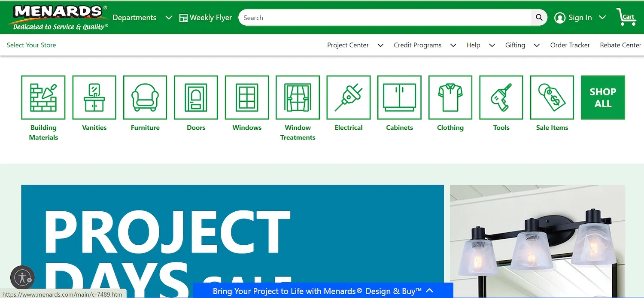This screenshot has width=644, height=298.
Task: Expand the Departments dropdown chevron
Action: [x=169, y=18]
